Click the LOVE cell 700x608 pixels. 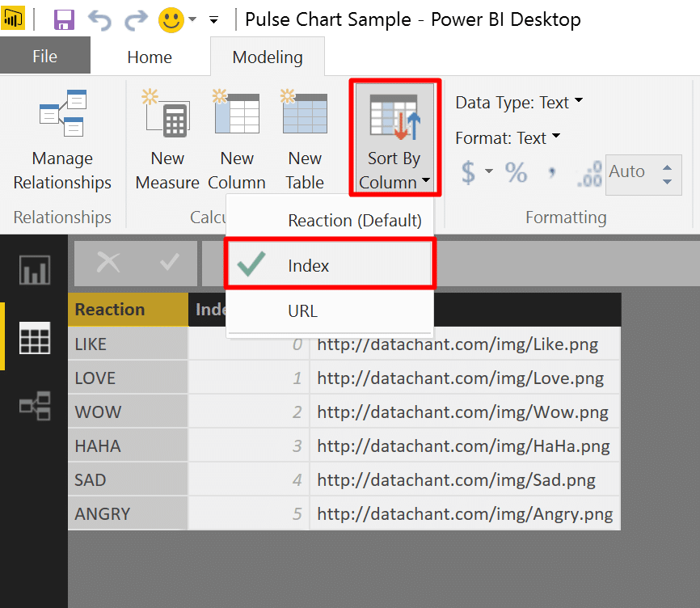(x=129, y=378)
